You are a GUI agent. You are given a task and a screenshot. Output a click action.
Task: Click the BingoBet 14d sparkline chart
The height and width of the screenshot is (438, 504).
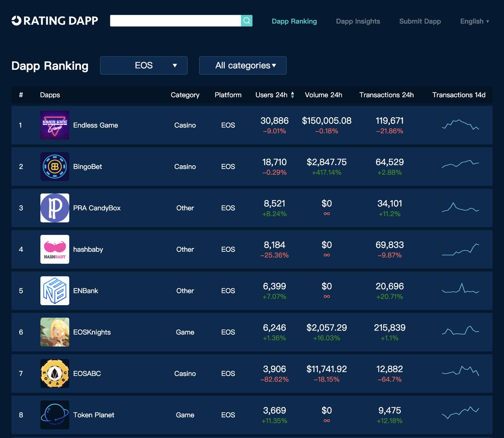(x=460, y=164)
